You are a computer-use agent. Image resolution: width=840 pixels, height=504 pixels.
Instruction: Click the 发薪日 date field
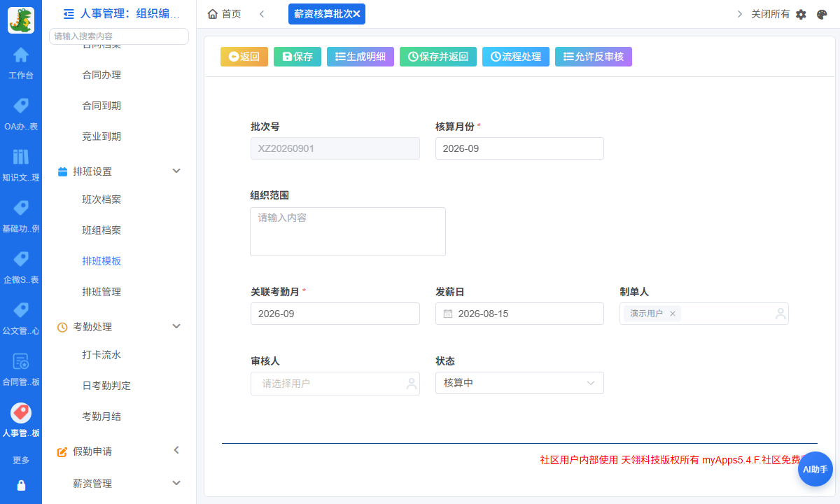point(519,314)
